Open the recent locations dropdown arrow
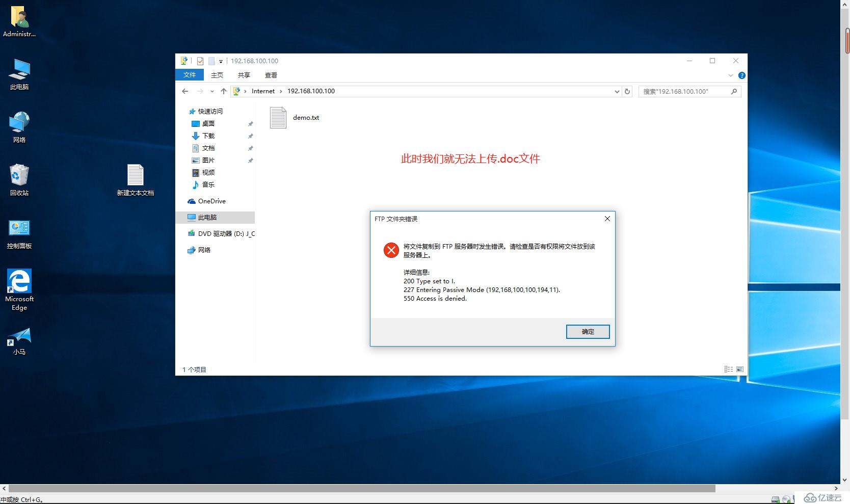Image resolution: width=850 pixels, height=504 pixels. click(212, 91)
